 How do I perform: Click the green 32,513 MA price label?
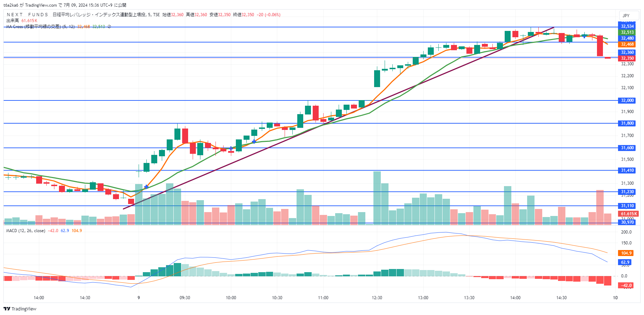click(x=627, y=32)
